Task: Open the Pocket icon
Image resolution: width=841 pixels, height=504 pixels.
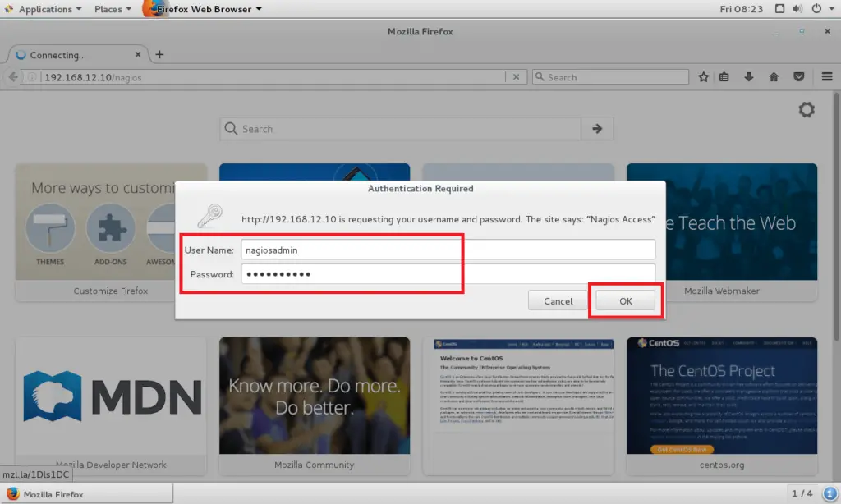Action: 798,77
